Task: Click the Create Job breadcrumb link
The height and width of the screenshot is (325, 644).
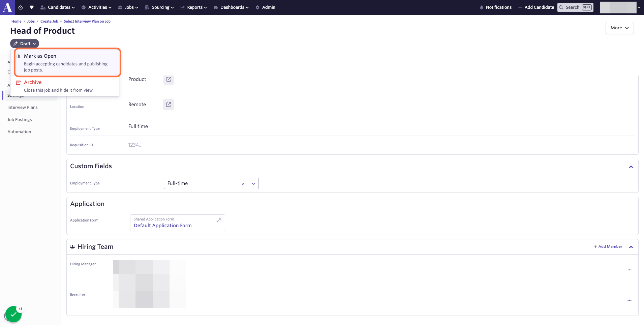Action: [49, 21]
